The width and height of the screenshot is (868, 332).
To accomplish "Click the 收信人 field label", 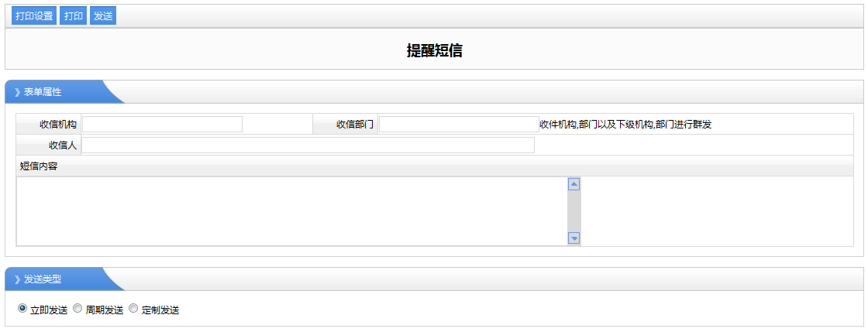I will tap(63, 145).
